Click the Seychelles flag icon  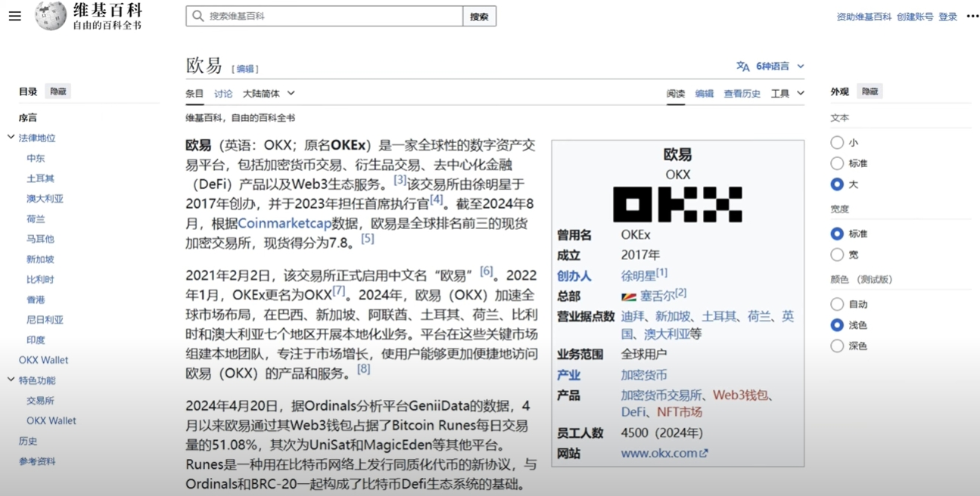click(x=629, y=296)
